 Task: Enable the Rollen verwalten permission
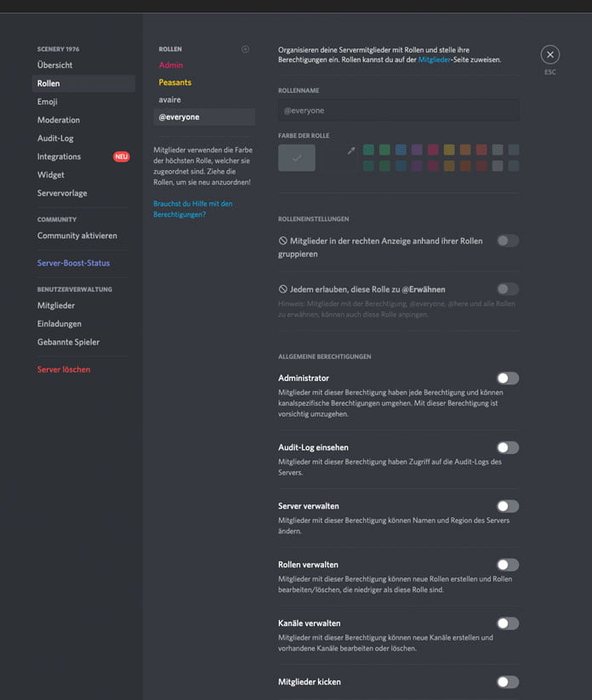click(x=508, y=564)
